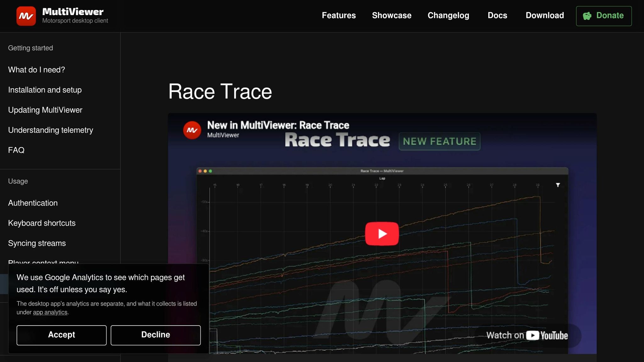
Task: Open Watch on YouTube link
Action: pyautogui.click(x=527, y=335)
